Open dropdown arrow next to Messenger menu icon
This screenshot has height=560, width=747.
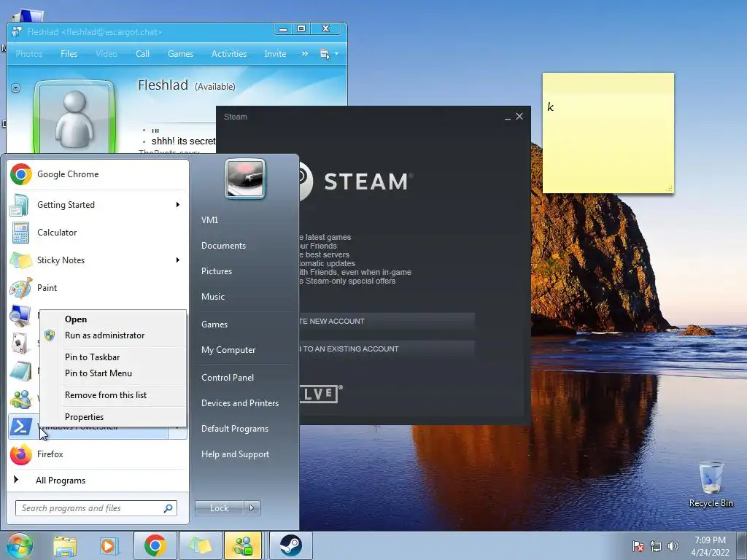point(337,54)
